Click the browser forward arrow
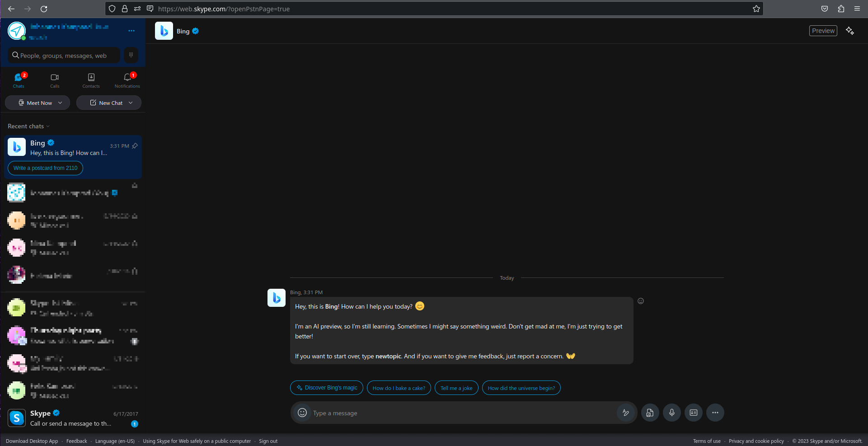The image size is (868, 446). tap(28, 9)
